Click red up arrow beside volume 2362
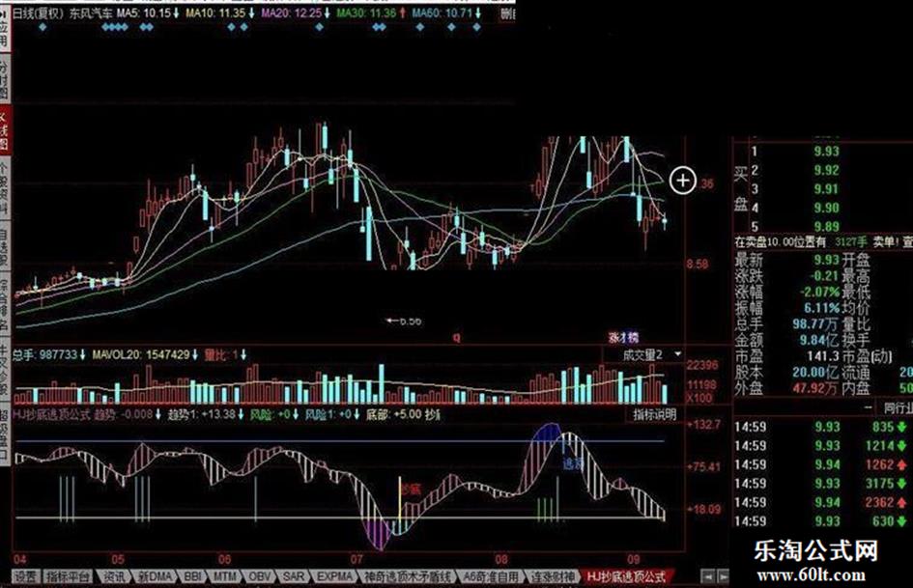The image size is (913, 588). 902,502
